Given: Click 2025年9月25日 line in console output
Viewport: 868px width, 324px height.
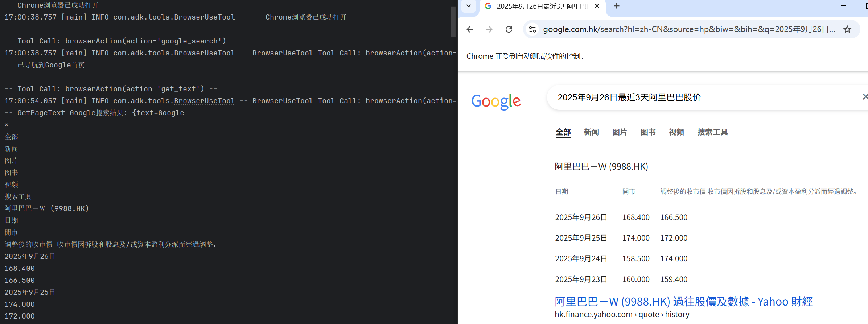Looking at the screenshot, I should pos(30,292).
